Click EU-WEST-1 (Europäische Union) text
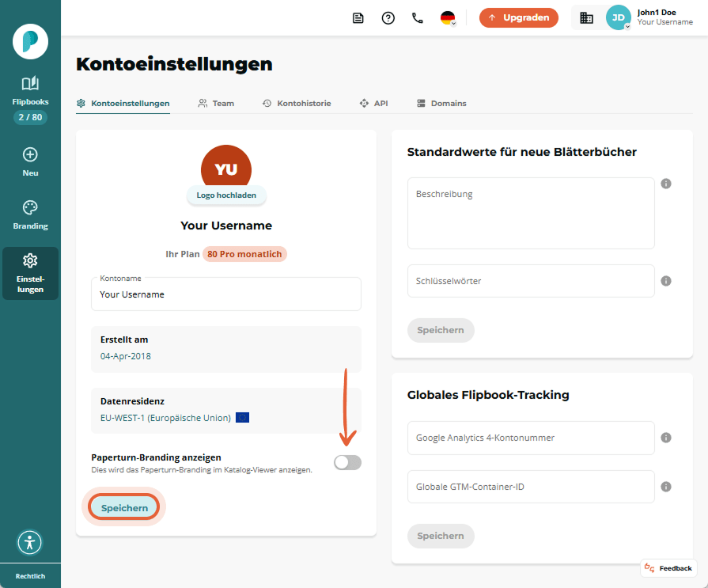The height and width of the screenshot is (588, 708). (165, 418)
